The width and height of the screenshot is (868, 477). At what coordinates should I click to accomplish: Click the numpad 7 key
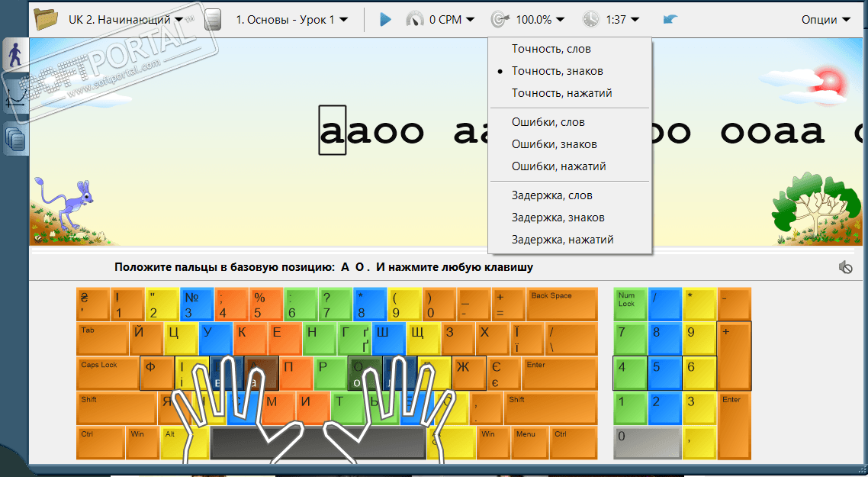[630, 339]
